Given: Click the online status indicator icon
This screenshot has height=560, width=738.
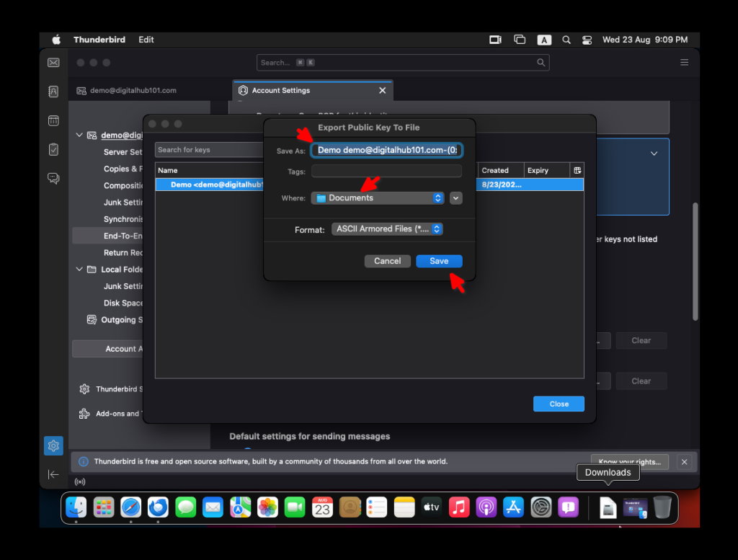Looking at the screenshot, I should tap(80, 482).
